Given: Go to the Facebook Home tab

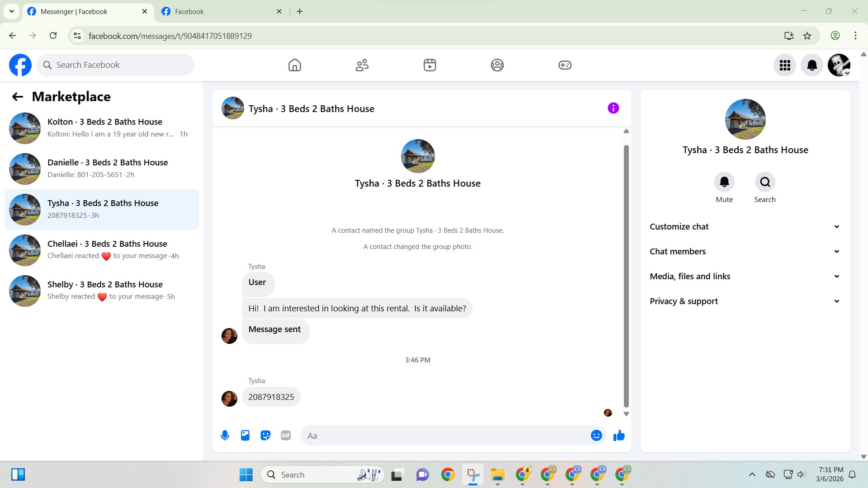Looking at the screenshot, I should click(x=294, y=65).
